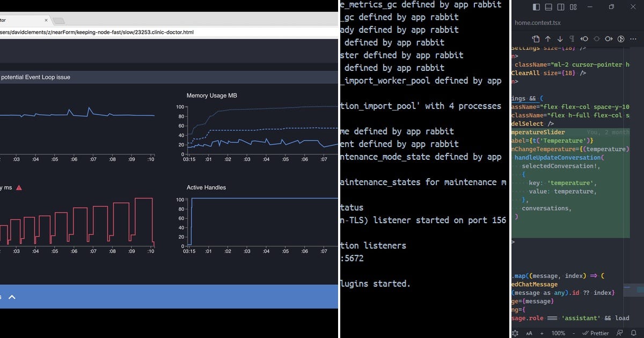Navigate to previous commit revision icon
The height and width of the screenshot is (338, 644).
point(584,39)
